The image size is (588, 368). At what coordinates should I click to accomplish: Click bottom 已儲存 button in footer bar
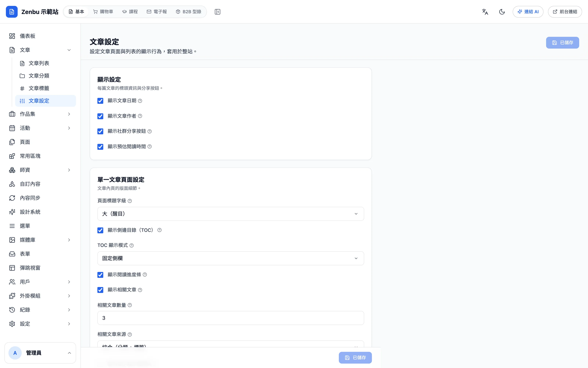355,358
